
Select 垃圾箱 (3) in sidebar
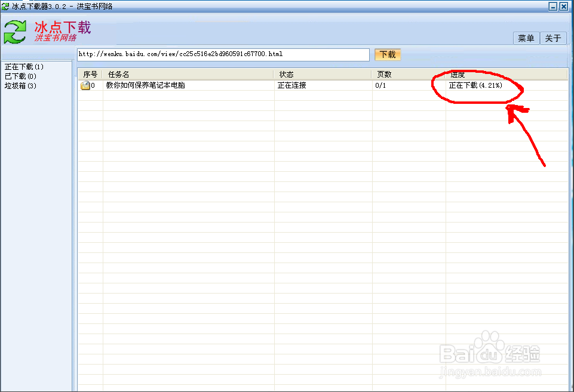[20, 85]
